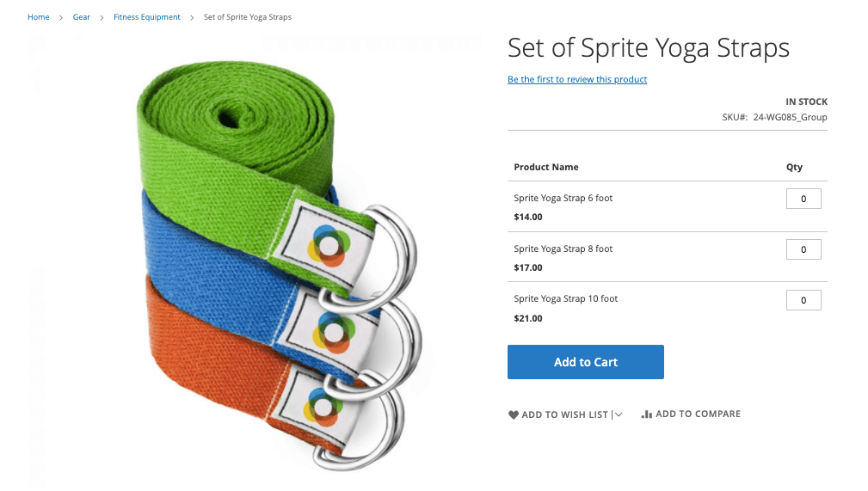
Task: Click the bar chart Add to Compare icon
Action: pos(647,414)
